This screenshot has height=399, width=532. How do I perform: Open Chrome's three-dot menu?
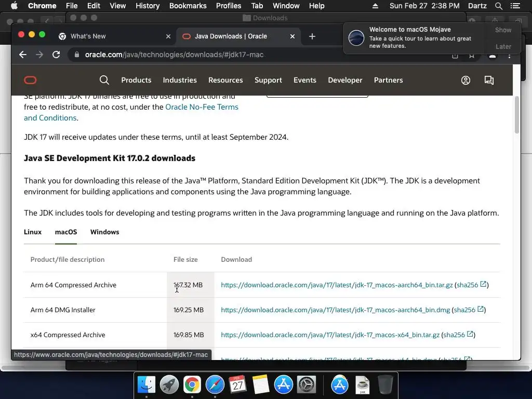509,56
